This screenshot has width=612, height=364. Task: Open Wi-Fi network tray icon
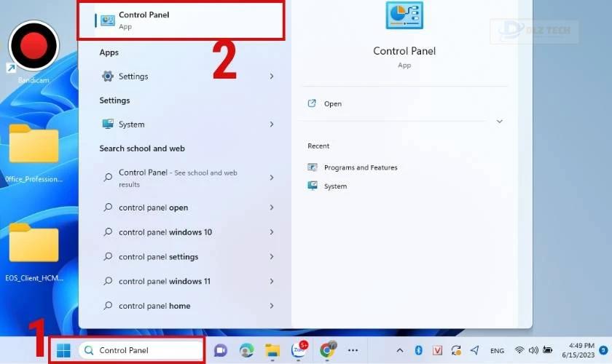coord(519,350)
